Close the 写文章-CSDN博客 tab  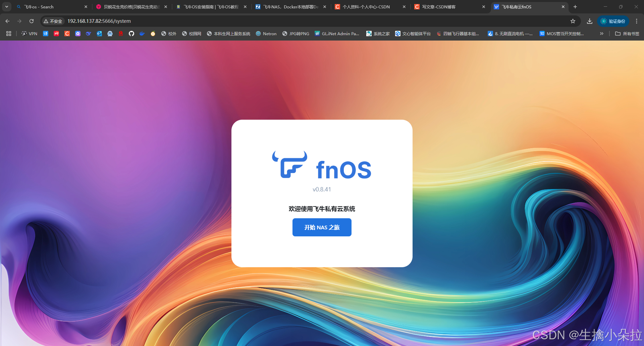(x=483, y=7)
